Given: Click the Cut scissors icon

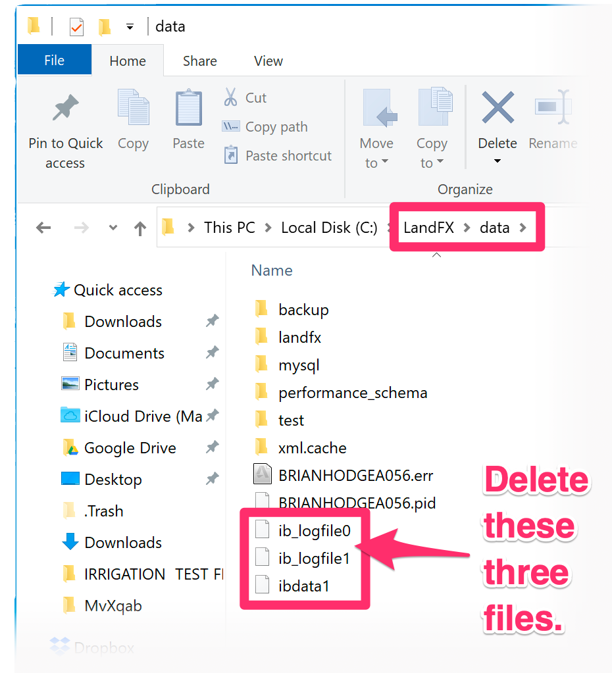Looking at the screenshot, I should (x=231, y=97).
